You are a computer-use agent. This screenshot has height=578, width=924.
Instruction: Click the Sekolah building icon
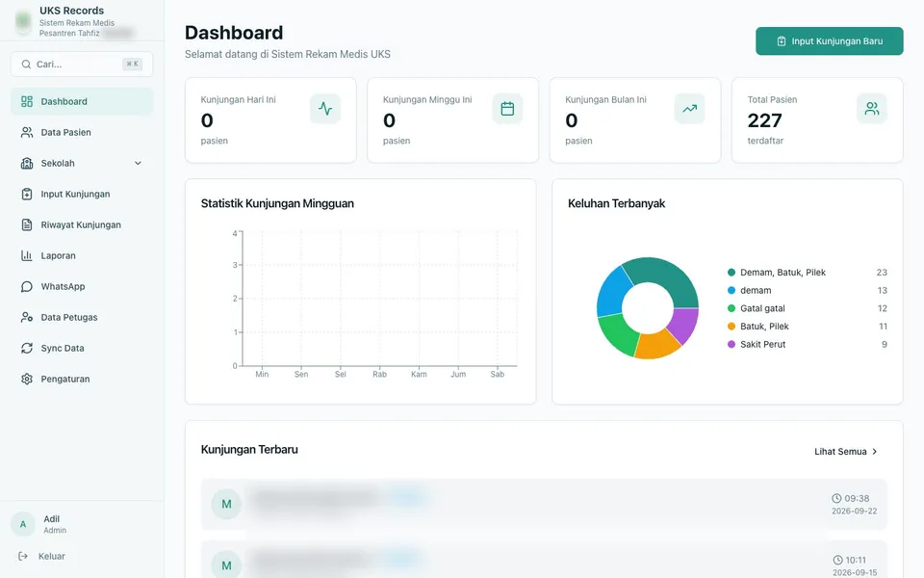click(x=27, y=164)
